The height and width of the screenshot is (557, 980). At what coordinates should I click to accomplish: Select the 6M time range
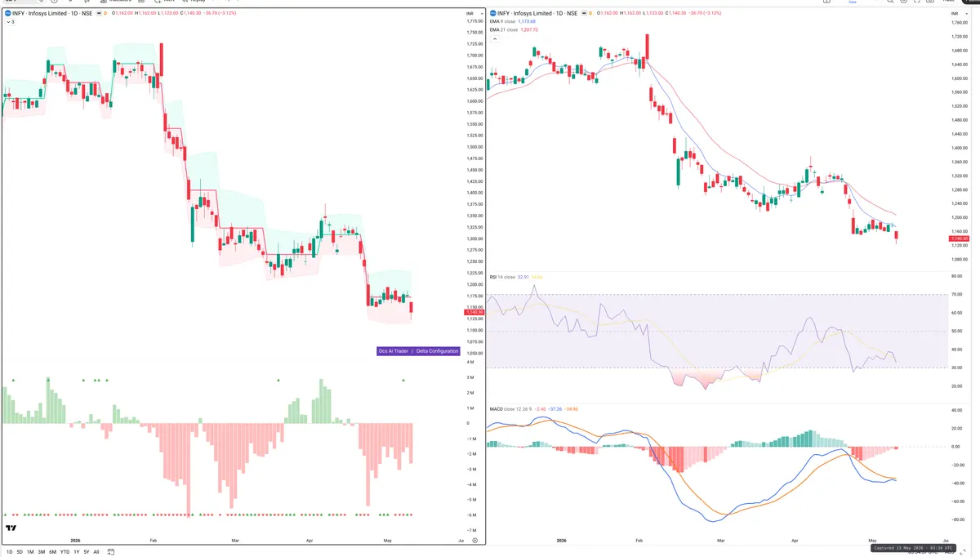(x=52, y=552)
